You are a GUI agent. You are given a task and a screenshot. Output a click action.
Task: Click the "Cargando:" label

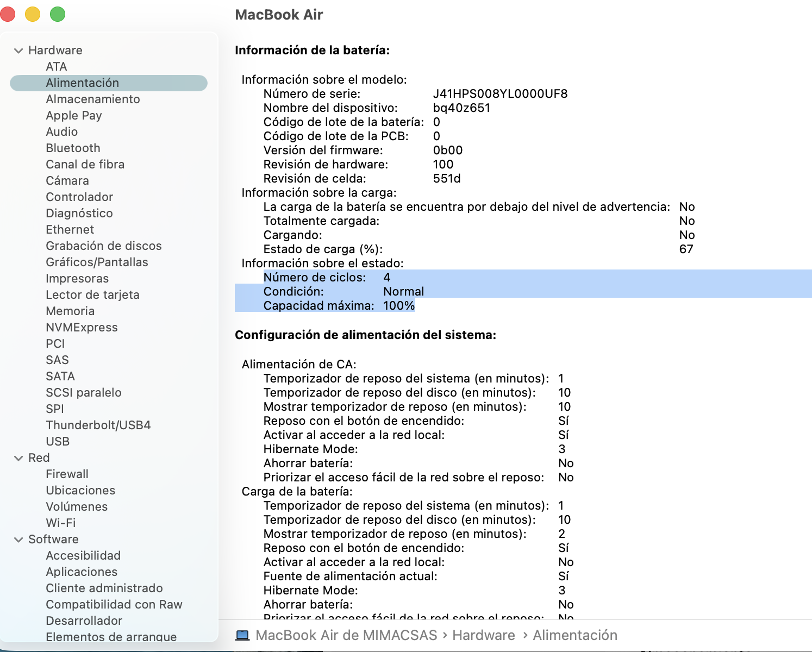293,235
